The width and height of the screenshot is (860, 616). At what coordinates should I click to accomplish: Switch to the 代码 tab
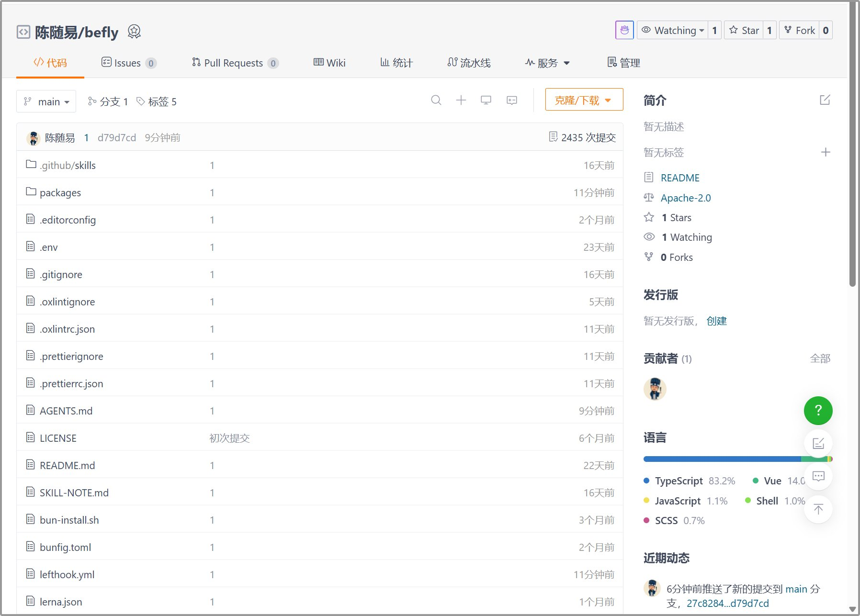50,63
